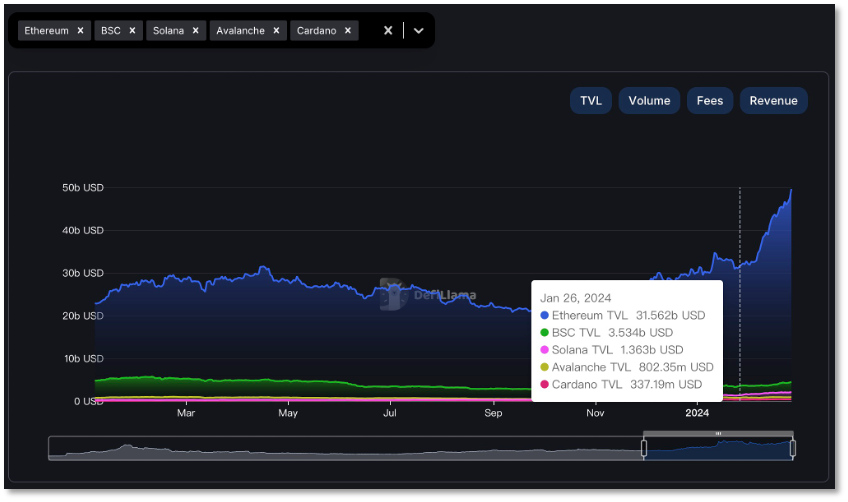Click the blue Ethereum TVL peak at far right

click(791, 192)
